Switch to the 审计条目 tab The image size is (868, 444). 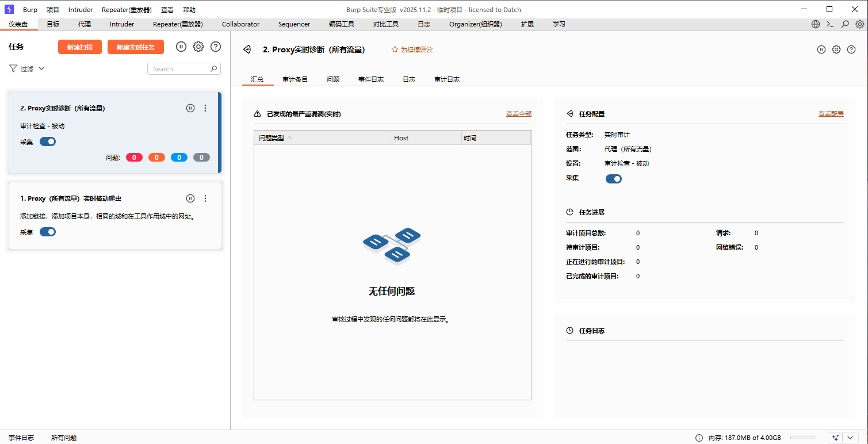295,79
